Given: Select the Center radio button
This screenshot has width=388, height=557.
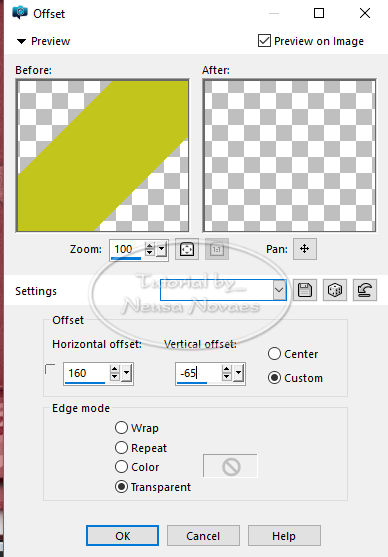Looking at the screenshot, I should click(x=274, y=354).
